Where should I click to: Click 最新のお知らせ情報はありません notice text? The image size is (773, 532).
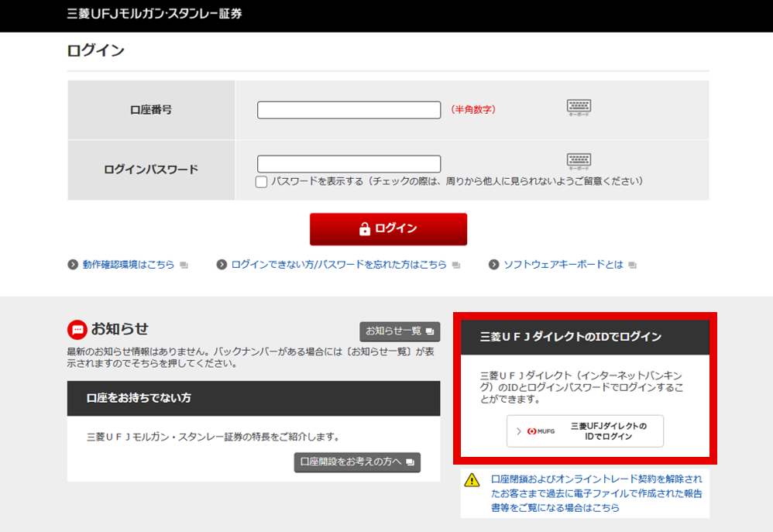pos(251,358)
